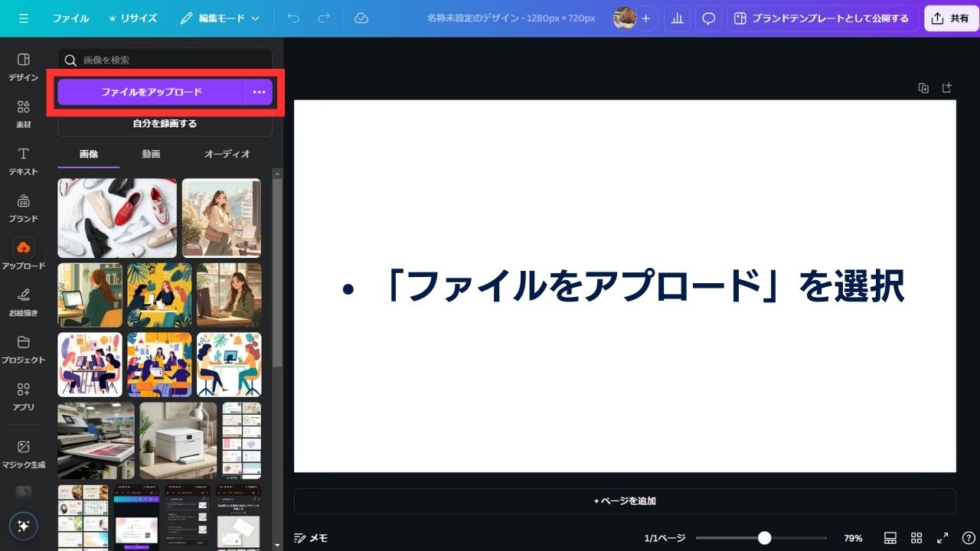Image resolution: width=980 pixels, height=551 pixels.
Task: Open comments via the speech bubble icon
Action: click(708, 18)
